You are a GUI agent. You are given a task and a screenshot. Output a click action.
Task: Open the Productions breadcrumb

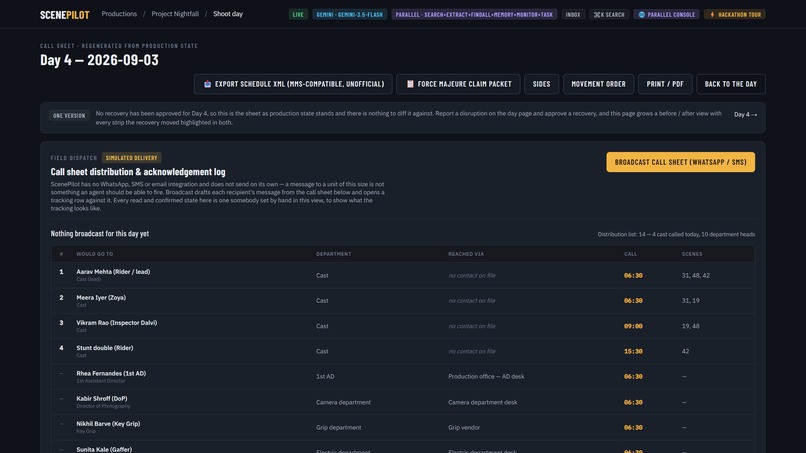(119, 14)
